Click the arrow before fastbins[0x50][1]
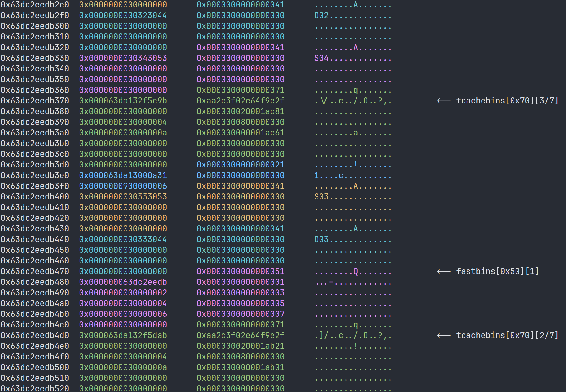Screen dimensions: 566x392 [444, 271]
